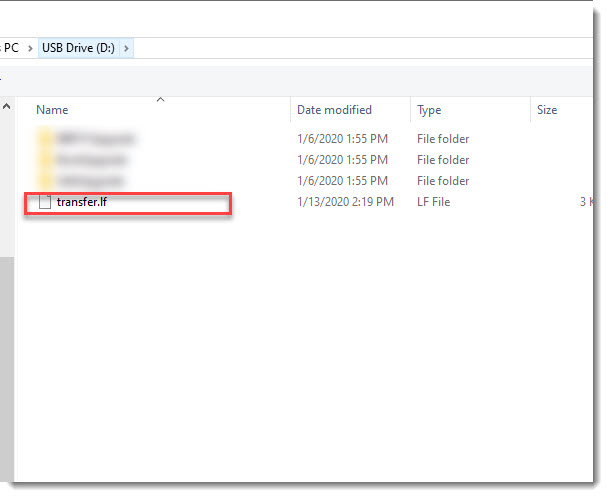Go to the PC breadcrumb segment
608x497 pixels.
click(x=11, y=47)
